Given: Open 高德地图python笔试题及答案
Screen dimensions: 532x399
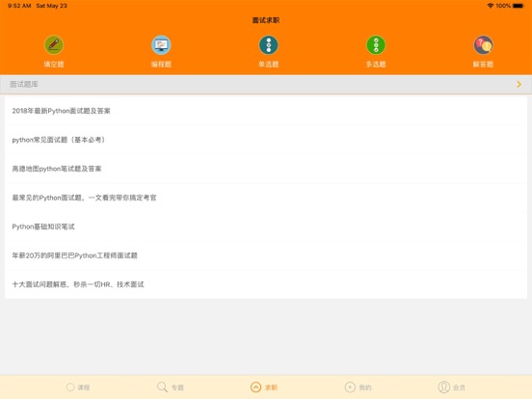Looking at the screenshot, I should click(x=266, y=169).
